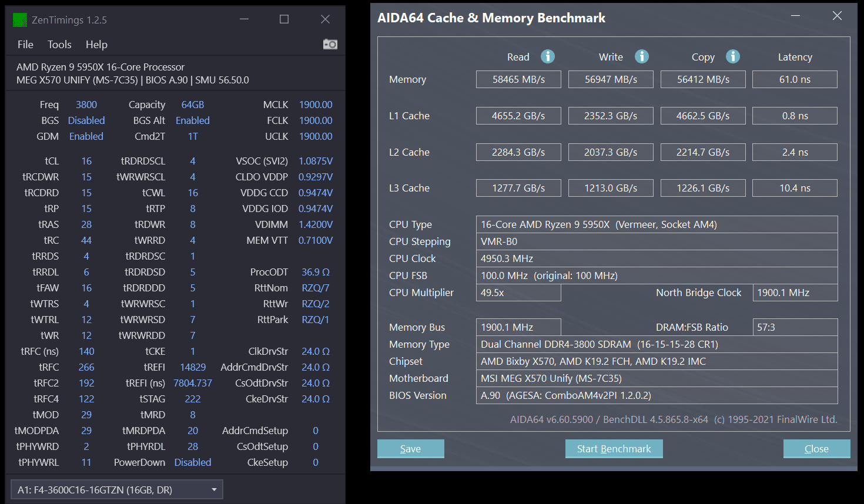Image resolution: width=864 pixels, height=504 pixels.
Task: Click the ZenTimings camera screenshot icon
Action: coord(330,44)
